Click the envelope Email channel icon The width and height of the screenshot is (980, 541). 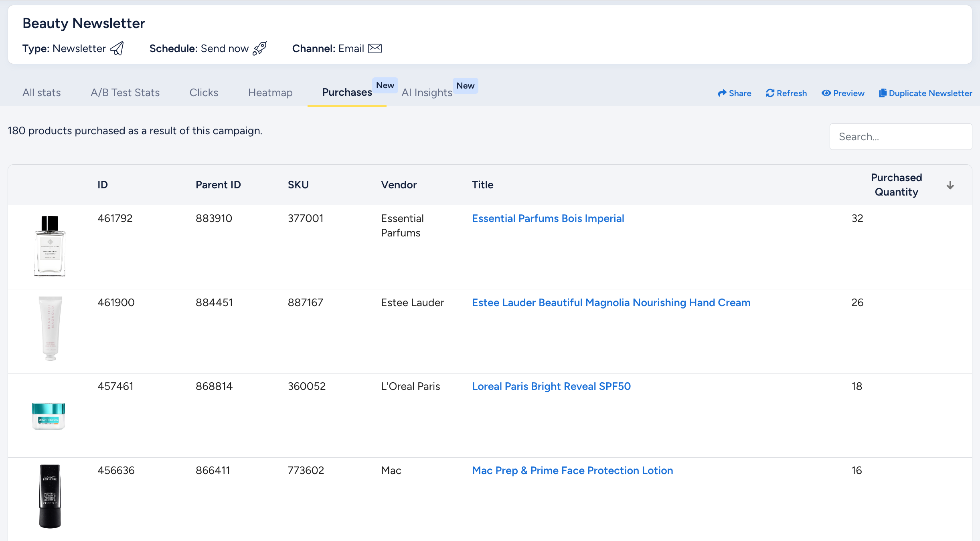(375, 48)
